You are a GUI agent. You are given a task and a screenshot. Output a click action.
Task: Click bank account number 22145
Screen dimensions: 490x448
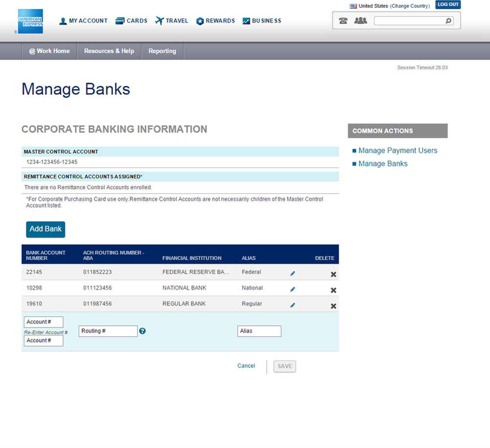click(34, 272)
